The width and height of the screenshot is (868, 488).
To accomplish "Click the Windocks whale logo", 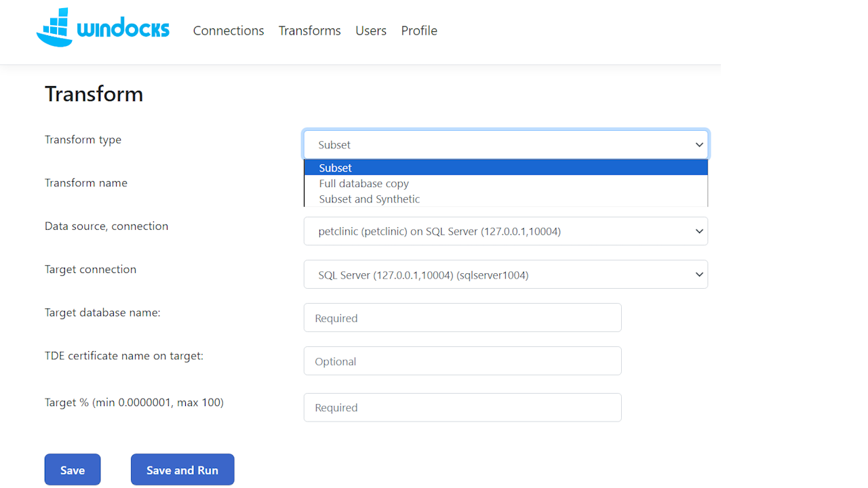I will point(54,28).
